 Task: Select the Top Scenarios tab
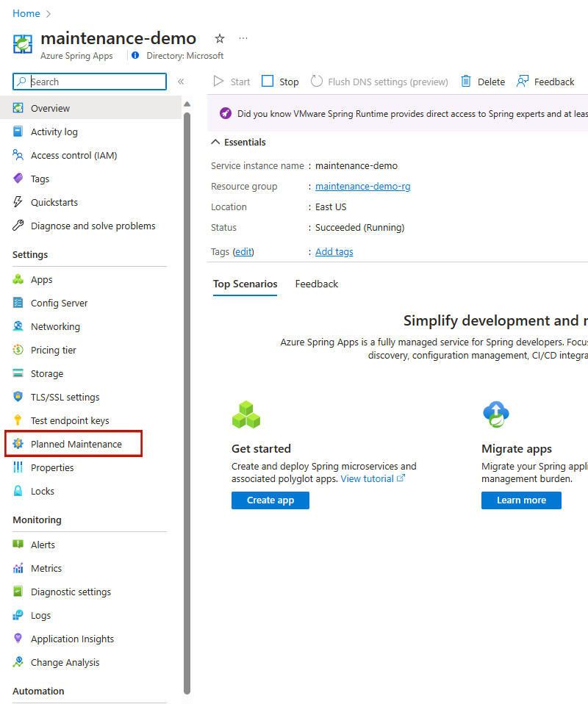click(245, 284)
